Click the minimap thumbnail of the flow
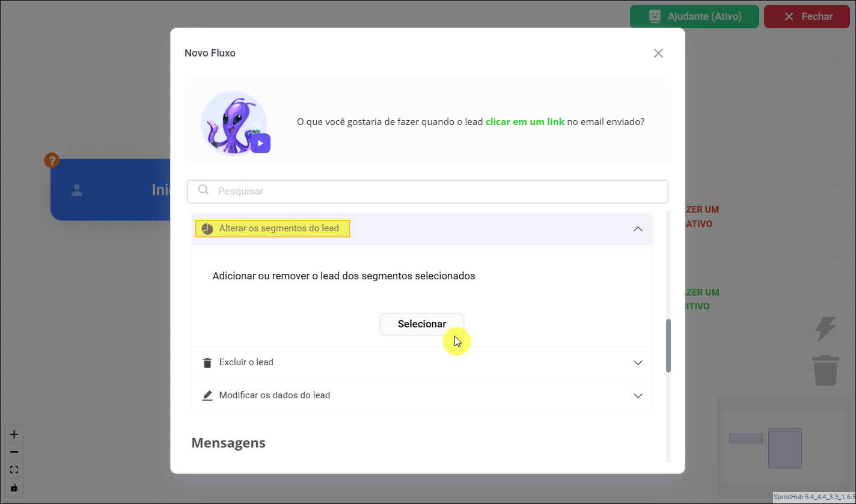This screenshot has width=856, height=504. point(784,448)
